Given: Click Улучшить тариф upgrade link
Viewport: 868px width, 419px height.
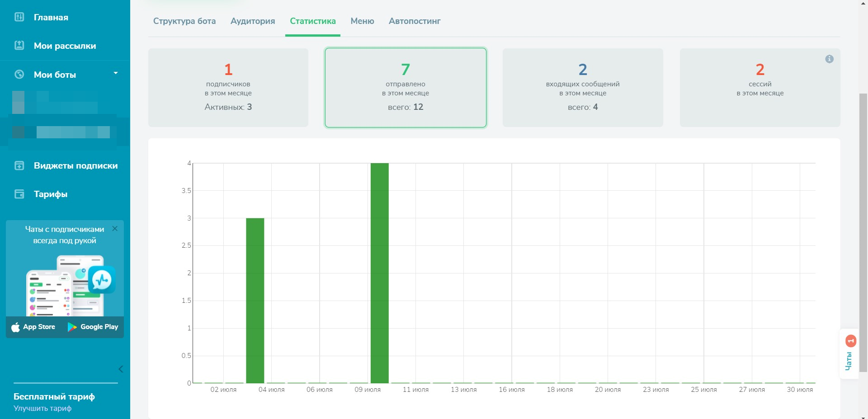Looking at the screenshot, I should [42, 409].
